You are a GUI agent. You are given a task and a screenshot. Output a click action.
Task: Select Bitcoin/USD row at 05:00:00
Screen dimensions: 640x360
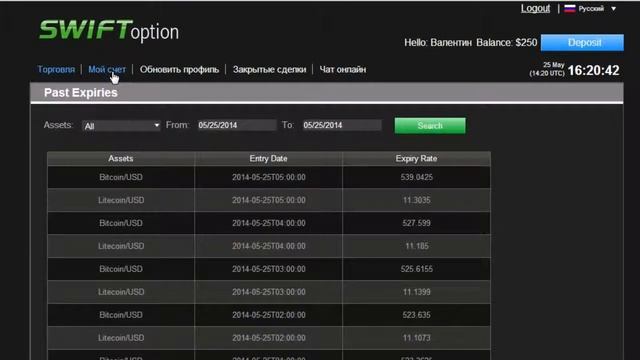269,177
